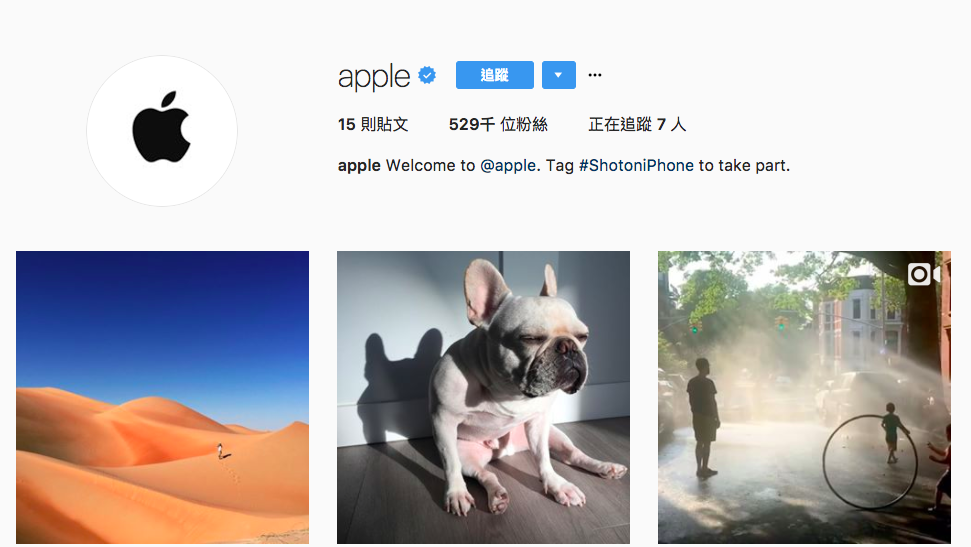This screenshot has height=547, width=971.
Task: Open the desert sand dunes photo
Action: pos(162,397)
